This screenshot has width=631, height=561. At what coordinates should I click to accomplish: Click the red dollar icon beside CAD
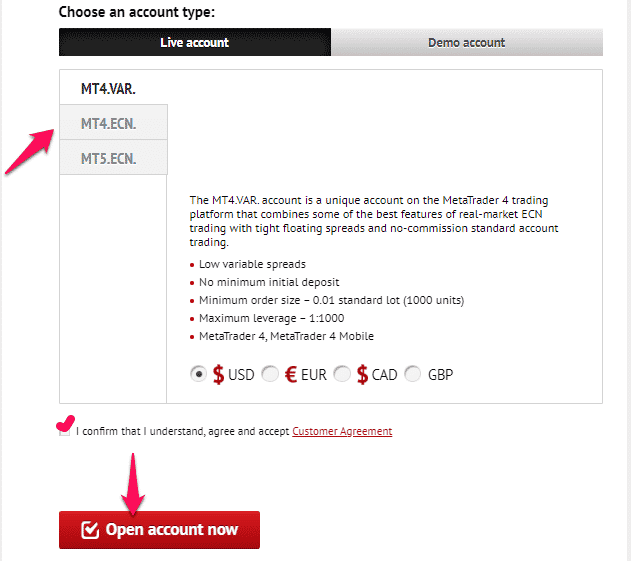362,374
